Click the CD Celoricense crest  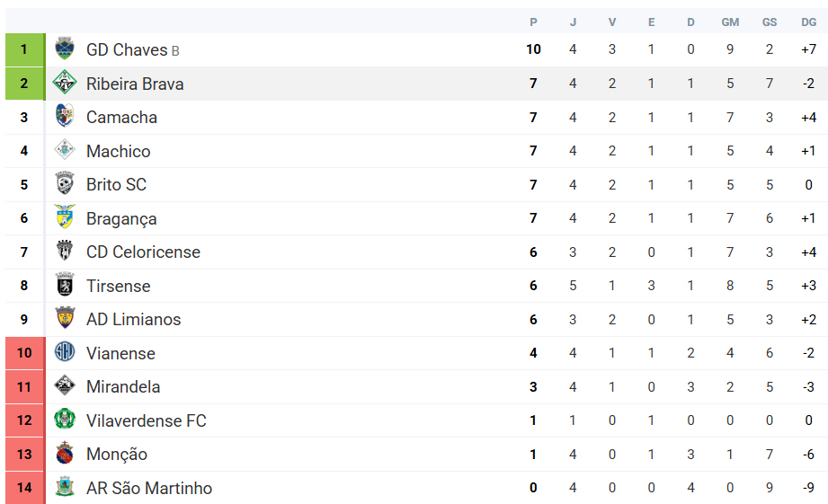[65, 252]
